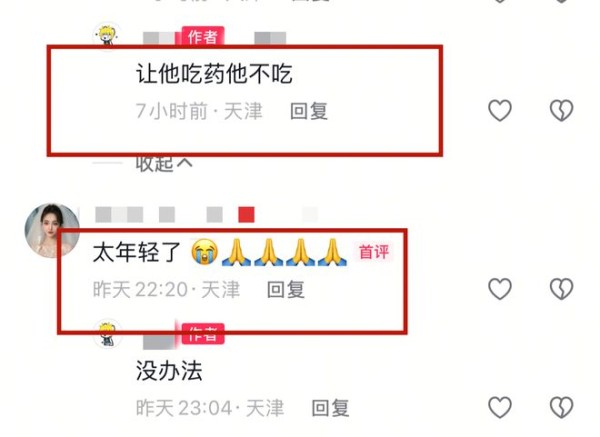This screenshot has height=437, width=600.
Task: Tap broken heart beside "太年轻了" comment
Action: pyautogui.click(x=561, y=288)
